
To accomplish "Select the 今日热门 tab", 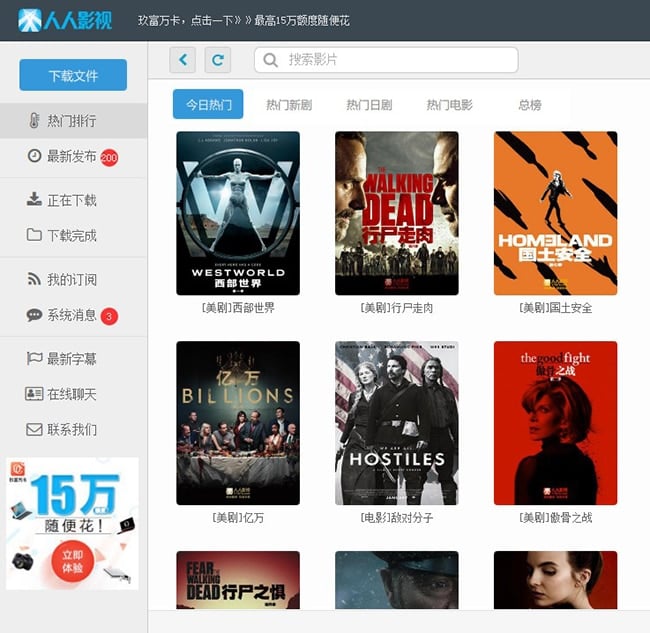I will point(208,104).
